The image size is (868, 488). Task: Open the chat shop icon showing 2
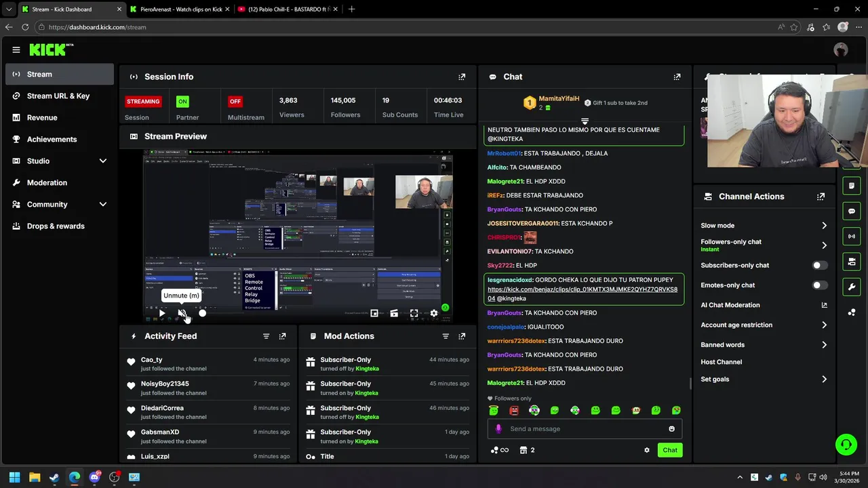tap(527, 450)
